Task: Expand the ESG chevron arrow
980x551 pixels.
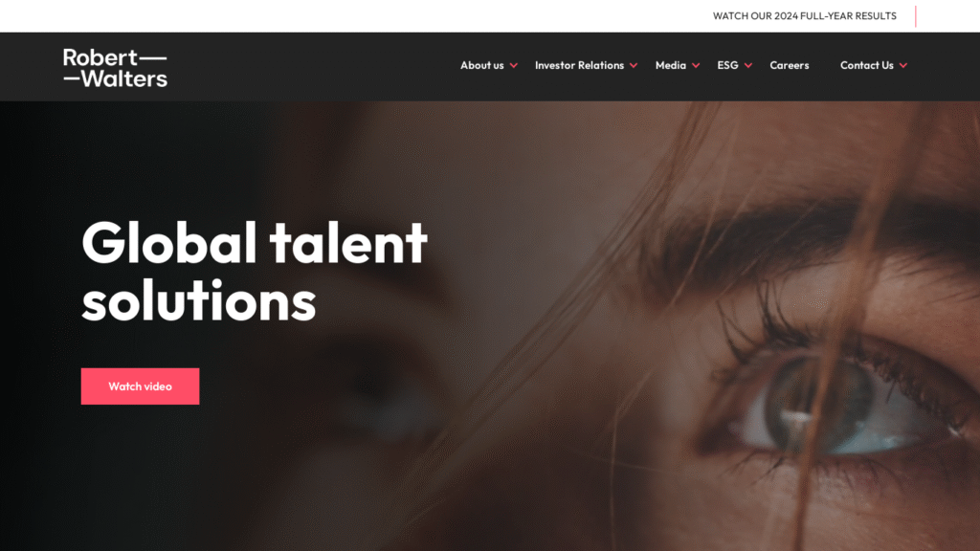Action: (x=748, y=66)
